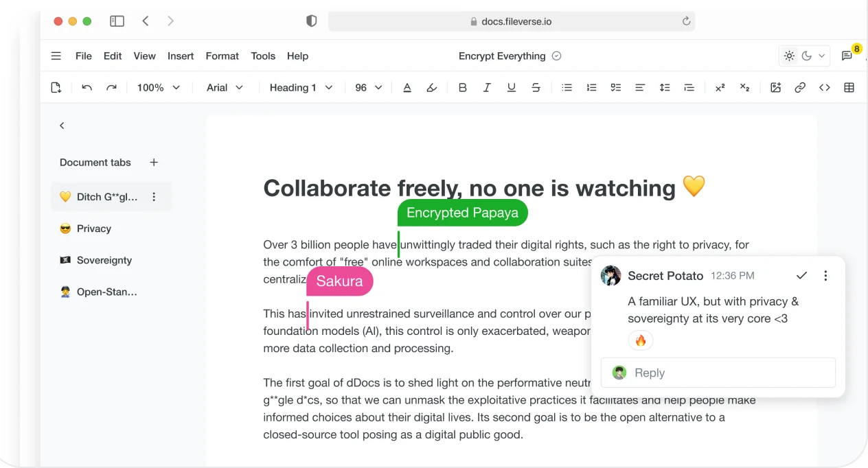This screenshot has width=868, height=468.
Task: Click the Encrypt Everything document title
Action: [502, 56]
